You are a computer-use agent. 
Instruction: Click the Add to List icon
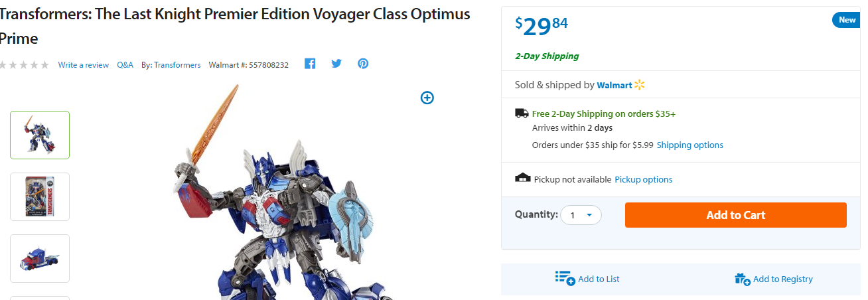[565, 278]
